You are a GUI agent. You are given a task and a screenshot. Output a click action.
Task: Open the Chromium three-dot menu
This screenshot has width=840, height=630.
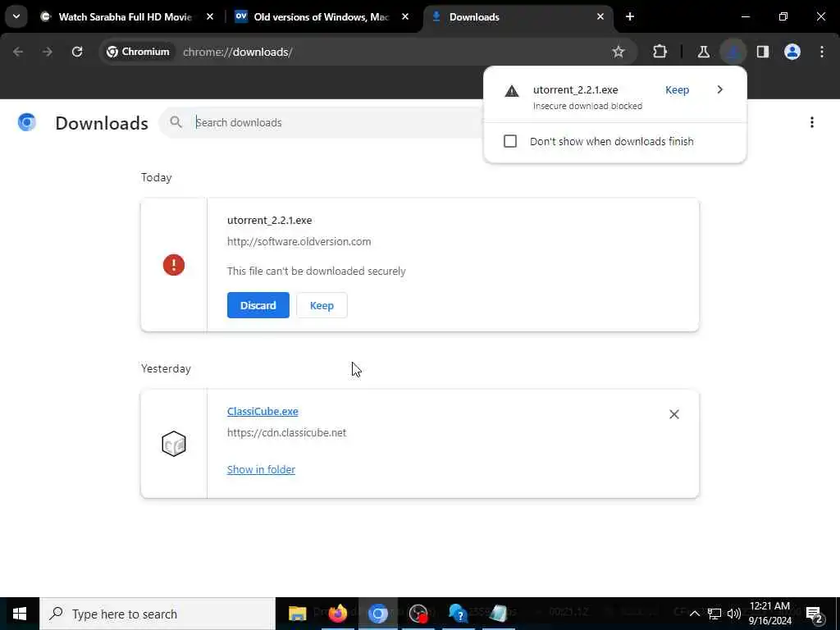coord(822,52)
